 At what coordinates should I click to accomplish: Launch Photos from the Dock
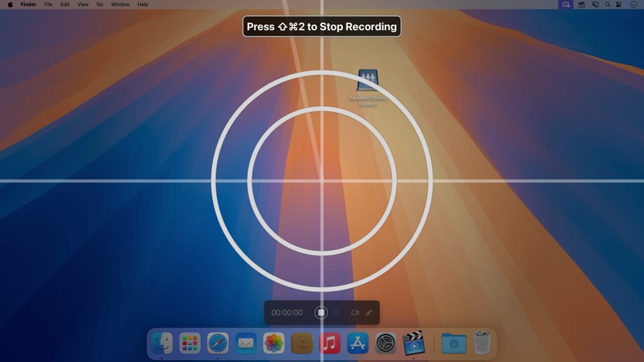(274, 343)
